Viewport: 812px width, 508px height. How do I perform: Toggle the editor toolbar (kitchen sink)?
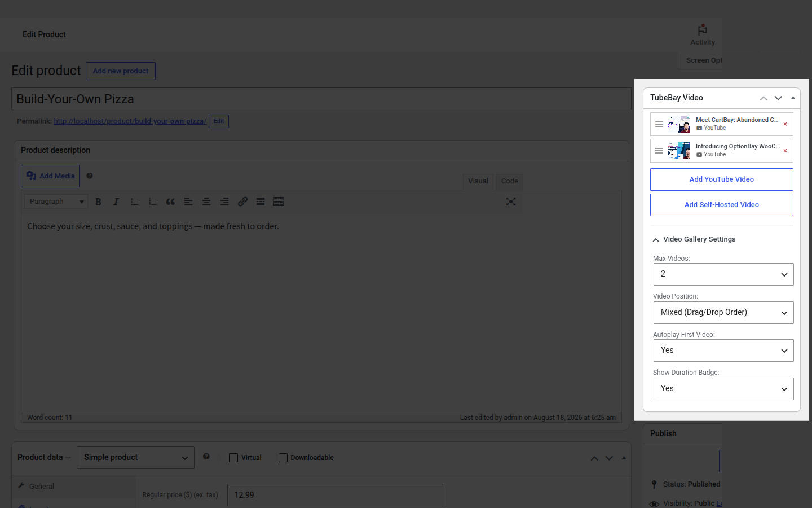(279, 202)
